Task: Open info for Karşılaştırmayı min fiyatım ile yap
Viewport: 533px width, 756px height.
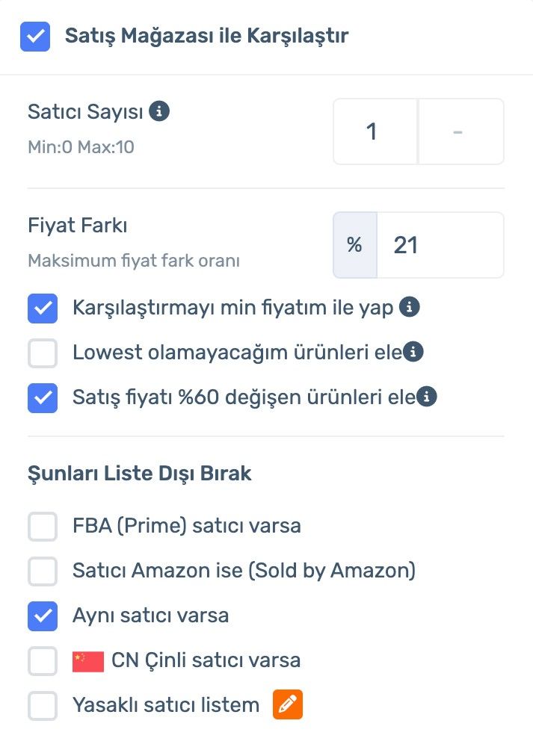Action: [410, 306]
